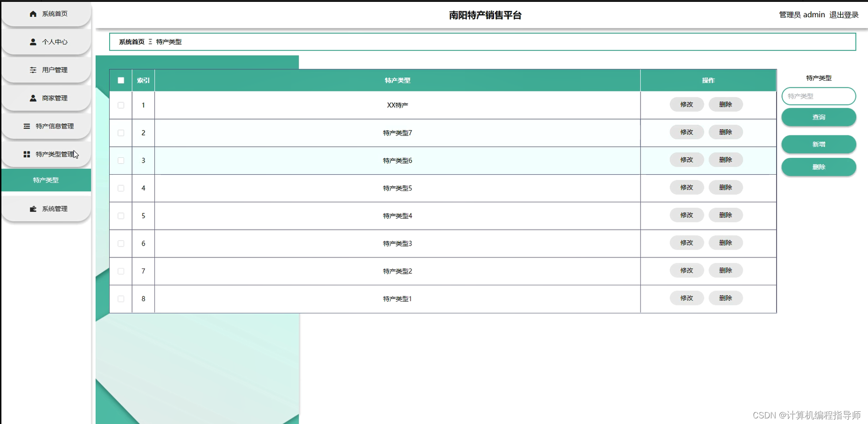This screenshot has width=868, height=424.
Task: Click the 新增 add button
Action: click(x=819, y=144)
